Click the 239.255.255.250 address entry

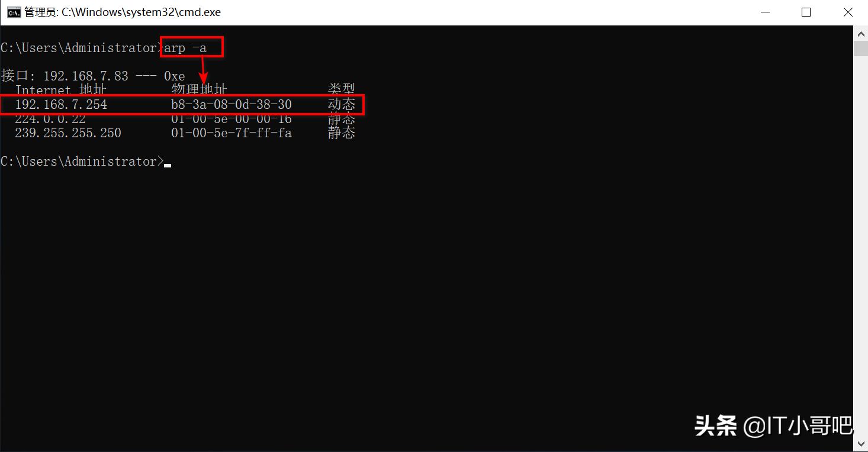coord(68,133)
